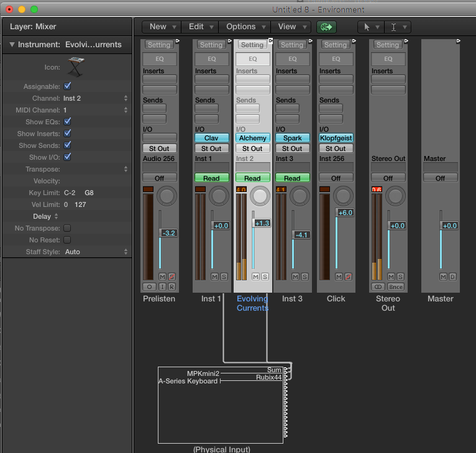Toggle the Show Inserts checkbox
Screen dimensions: 476x453
pyautogui.click(x=67, y=134)
